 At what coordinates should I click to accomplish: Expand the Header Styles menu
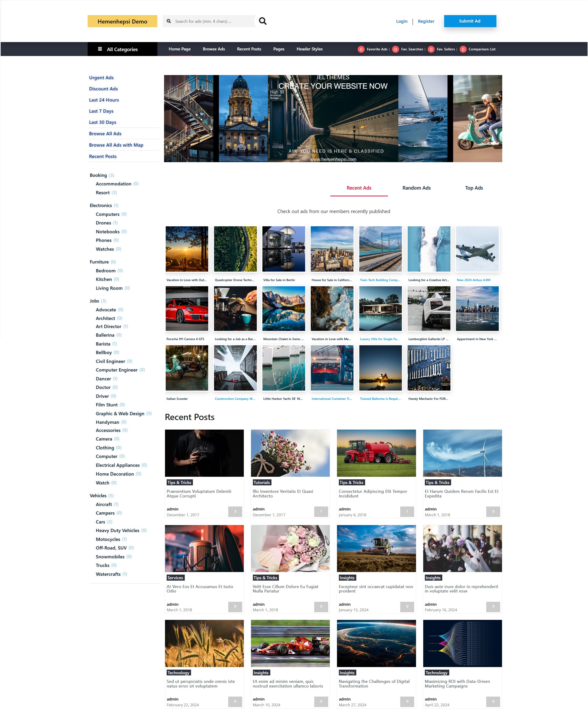[x=309, y=49]
